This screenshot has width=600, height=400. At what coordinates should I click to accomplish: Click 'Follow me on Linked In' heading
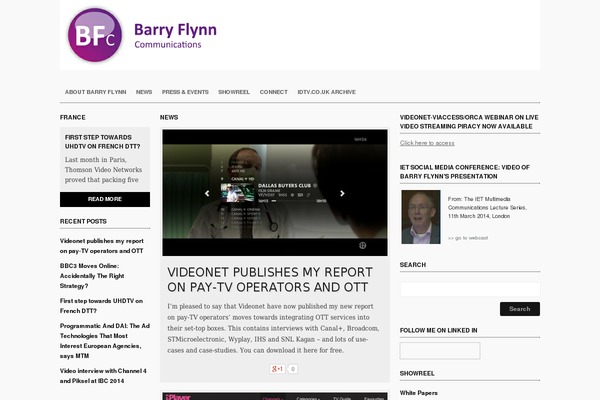pos(439,330)
